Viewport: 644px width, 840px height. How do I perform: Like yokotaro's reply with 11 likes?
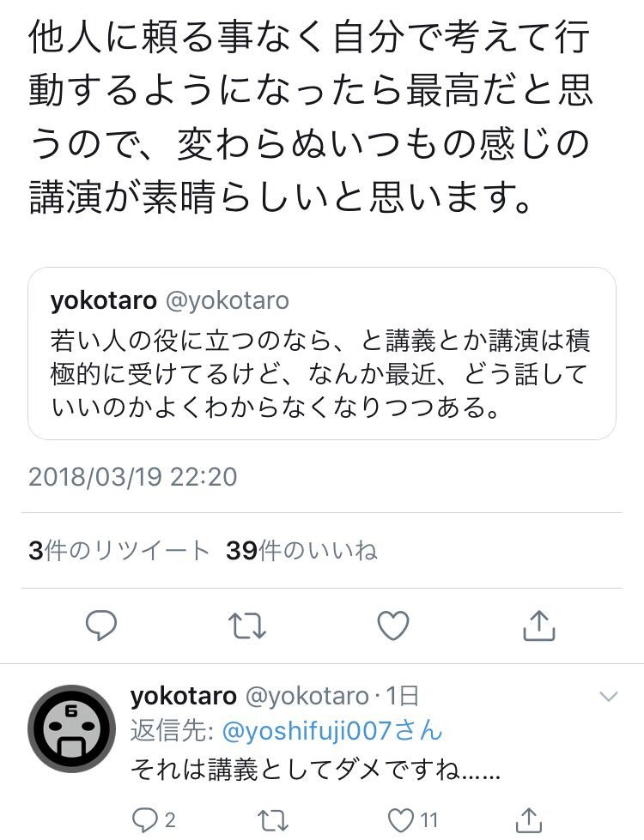403,820
